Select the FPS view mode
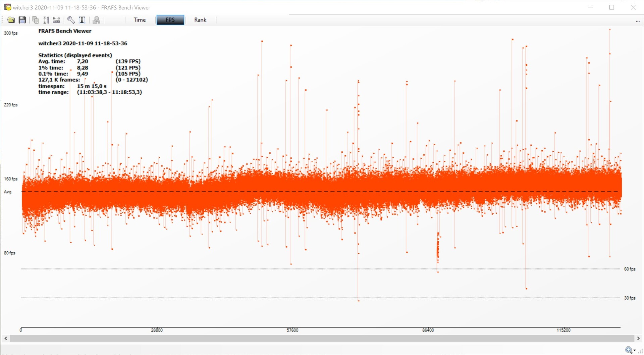Screen dimensions: 644x355 [170, 20]
